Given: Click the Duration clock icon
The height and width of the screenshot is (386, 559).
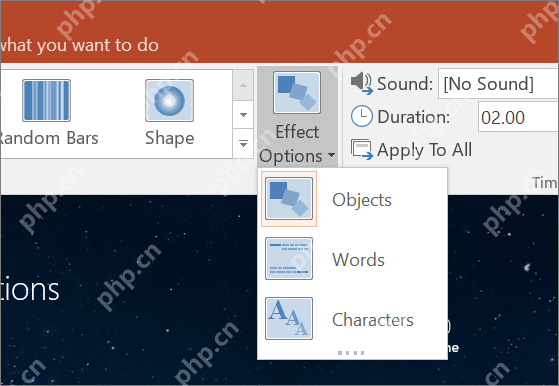Looking at the screenshot, I should tap(361, 116).
